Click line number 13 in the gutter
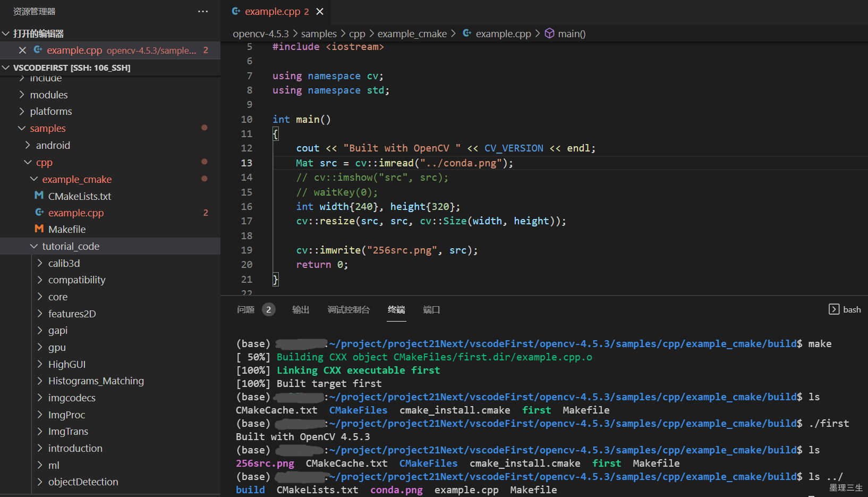 click(246, 163)
